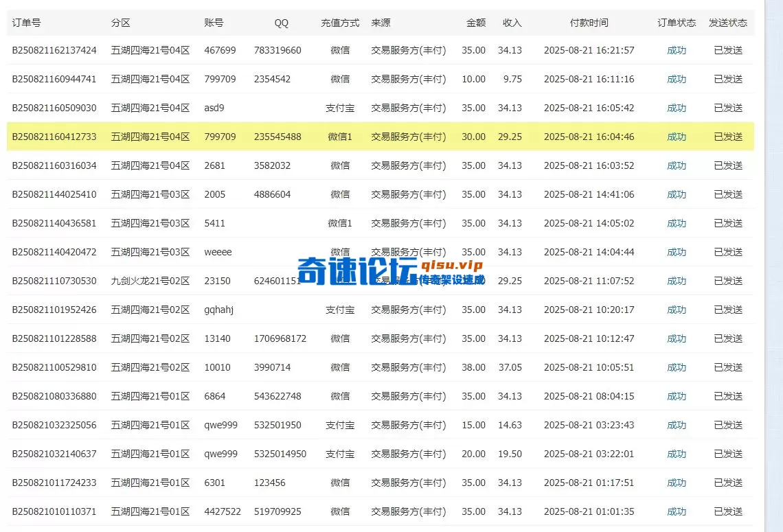Click the 付款时间 column header

point(589,22)
